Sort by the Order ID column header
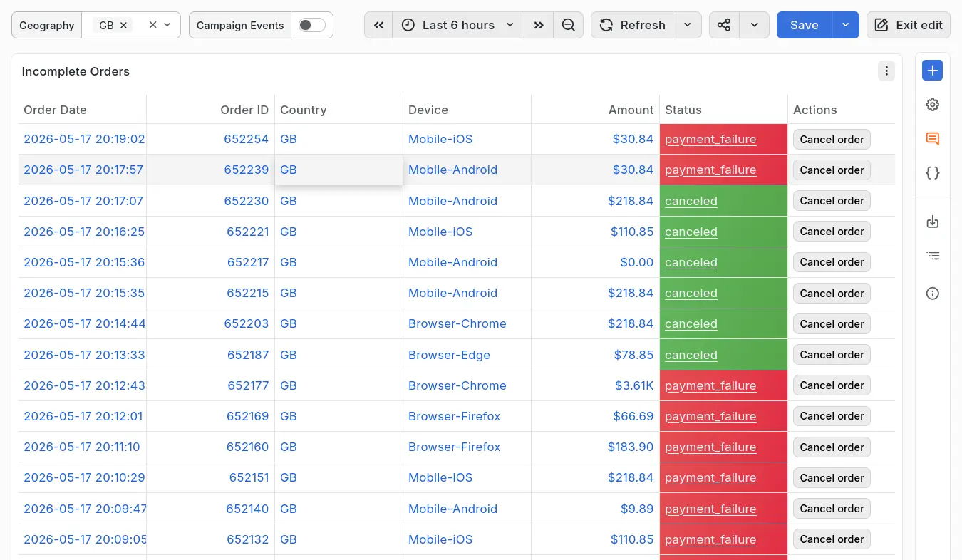Image resolution: width=962 pixels, height=560 pixels. [244, 110]
